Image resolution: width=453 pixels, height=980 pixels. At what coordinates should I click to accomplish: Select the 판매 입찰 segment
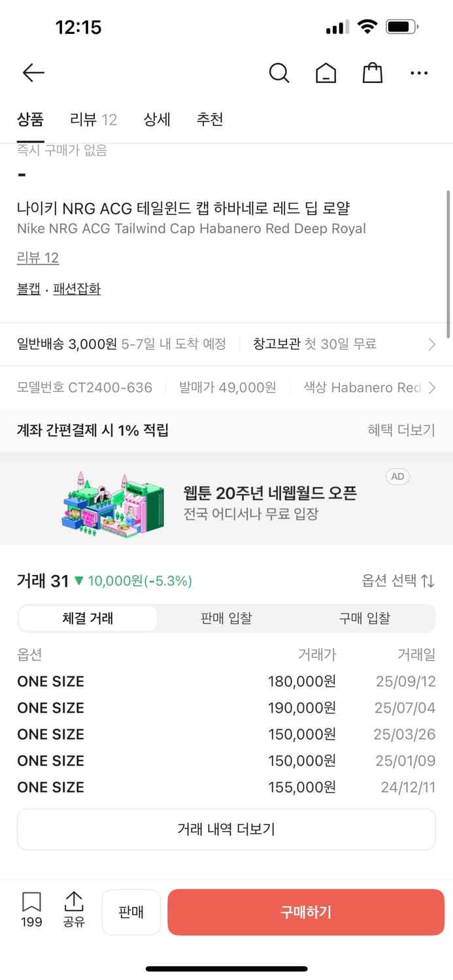(x=226, y=618)
